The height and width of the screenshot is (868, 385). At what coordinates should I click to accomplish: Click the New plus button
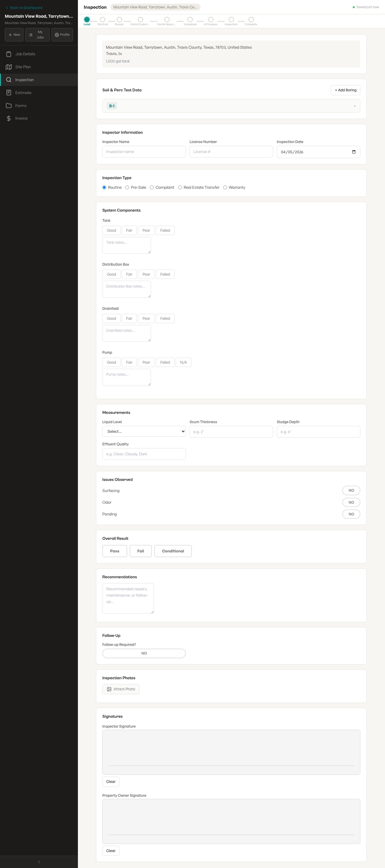coord(14,35)
